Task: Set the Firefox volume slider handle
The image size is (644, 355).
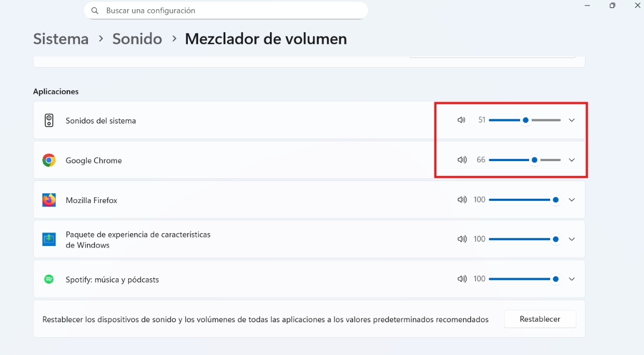Action: (x=554, y=199)
